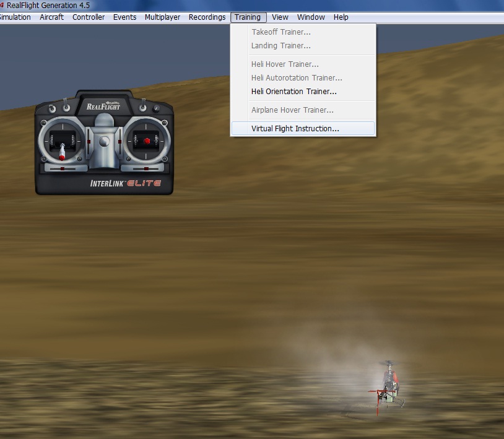This screenshot has width=504, height=439.
Task: Open the Simulation menu
Action: (x=15, y=17)
